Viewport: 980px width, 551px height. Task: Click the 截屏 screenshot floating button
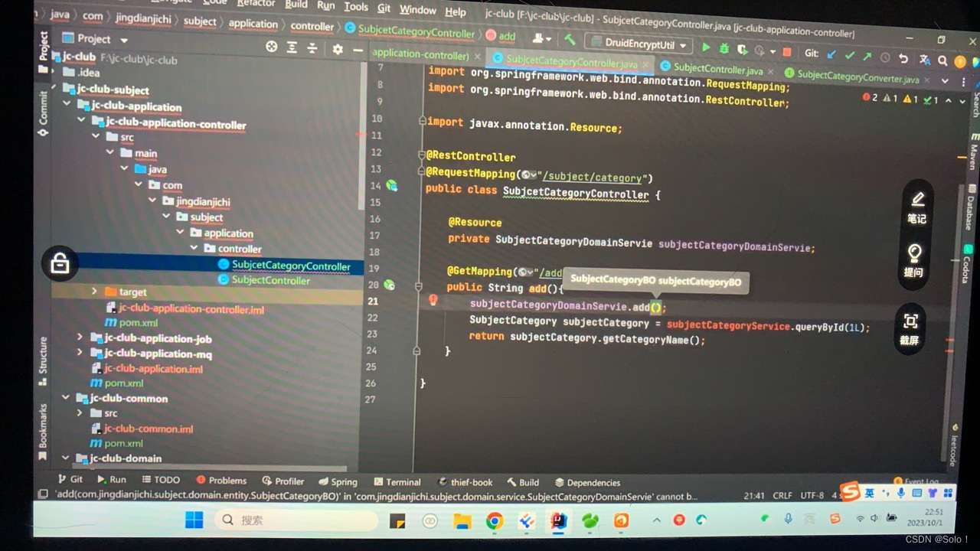click(910, 329)
